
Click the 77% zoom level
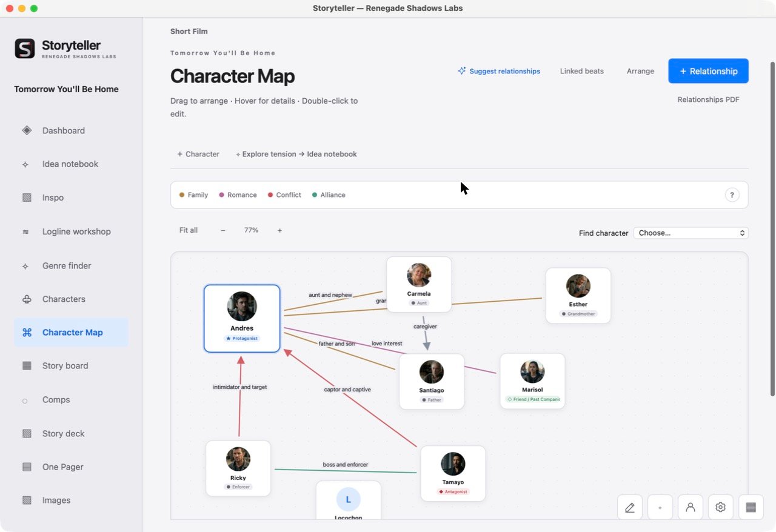coord(251,230)
